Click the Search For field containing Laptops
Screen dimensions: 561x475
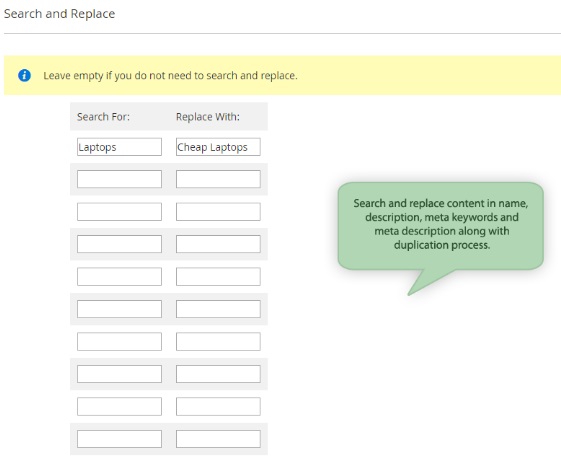click(x=119, y=147)
